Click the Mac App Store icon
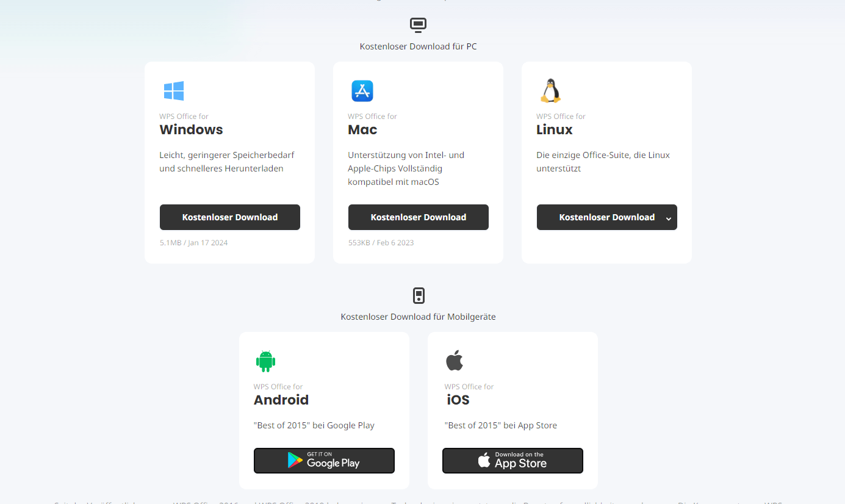845x504 pixels. click(x=362, y=91)
